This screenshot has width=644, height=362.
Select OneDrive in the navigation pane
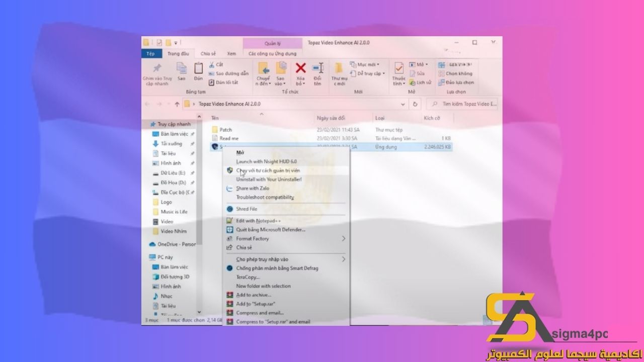point(172,244)
